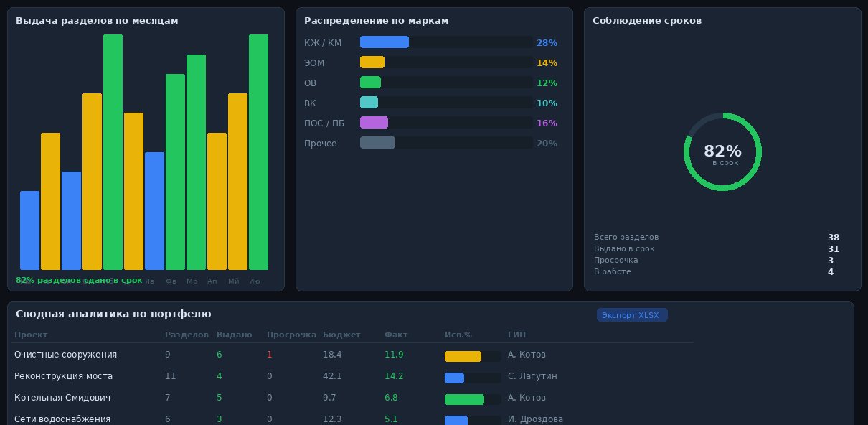Sort table by Разделов column header
Viewport: 868px width, 425px height.
[x=187, y=335]
